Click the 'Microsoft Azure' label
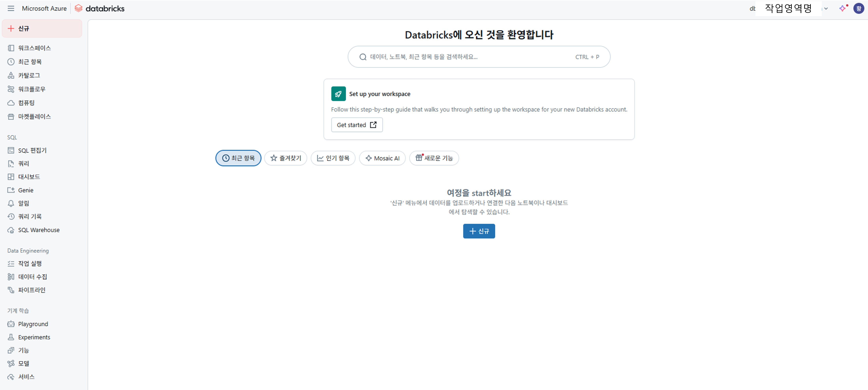 (x=44, y=8)
